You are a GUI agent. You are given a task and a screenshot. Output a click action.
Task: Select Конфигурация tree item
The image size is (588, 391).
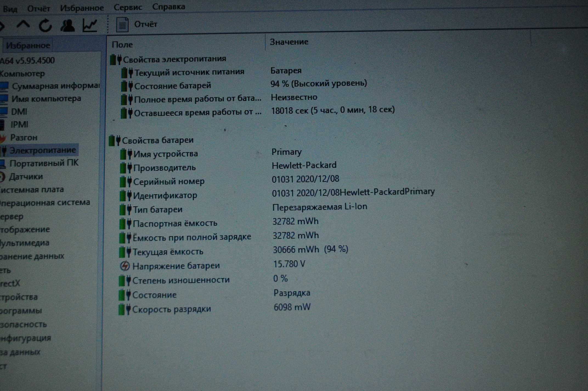point(26,338)
